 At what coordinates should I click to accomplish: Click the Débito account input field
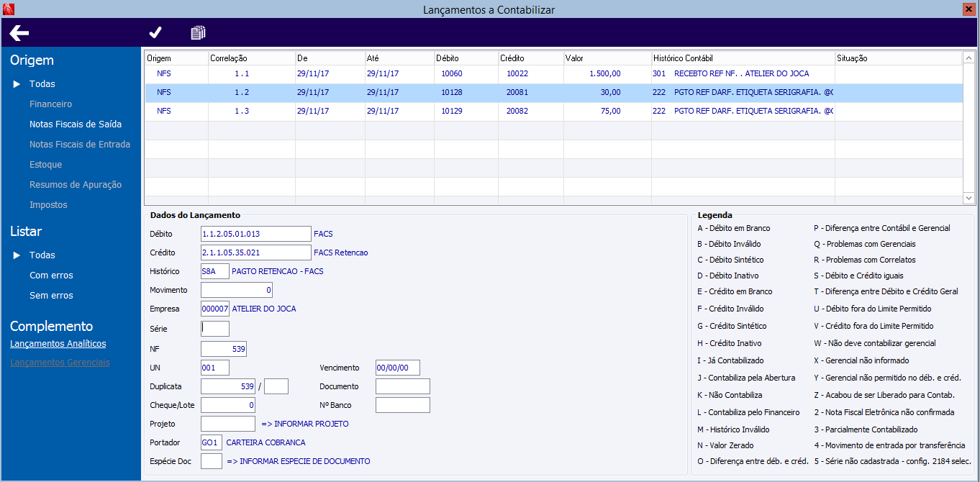255,234
